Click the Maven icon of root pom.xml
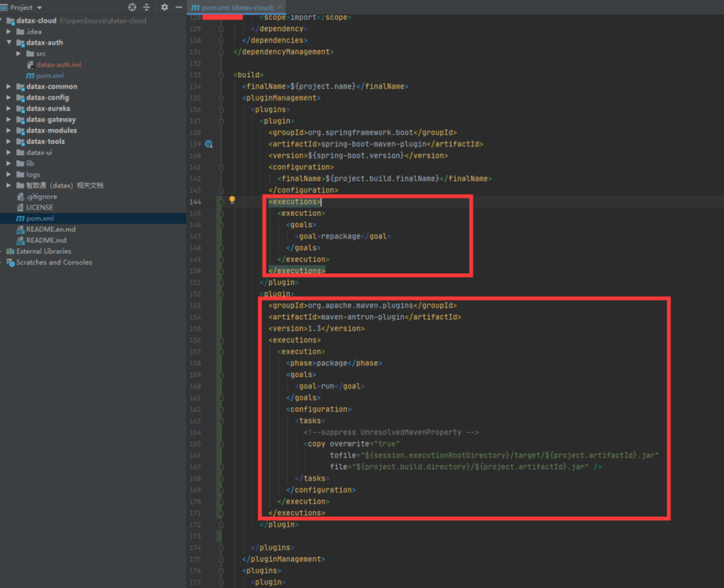The width and height of the screenshot is (724, 588). (x=20, y=219)
